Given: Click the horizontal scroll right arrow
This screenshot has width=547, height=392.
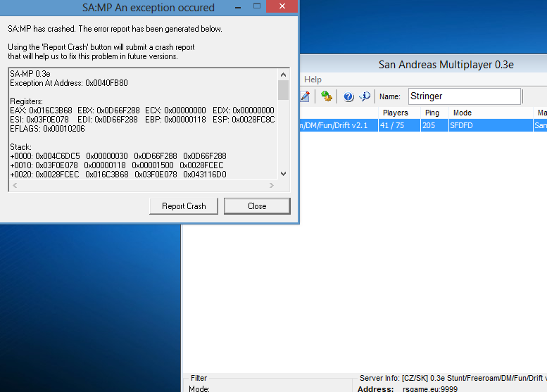Looking at the screenshot, I should [x=272, y=186].
